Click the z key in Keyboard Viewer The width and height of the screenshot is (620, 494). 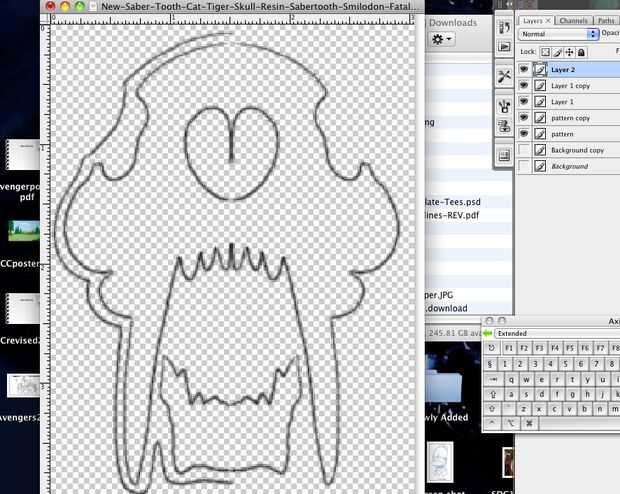point(524,409)
